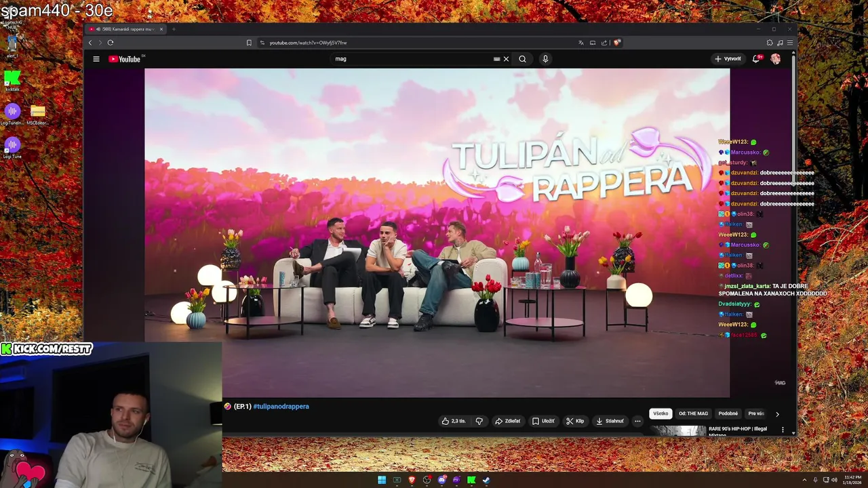Open a new browser tab

coord(174,29)
